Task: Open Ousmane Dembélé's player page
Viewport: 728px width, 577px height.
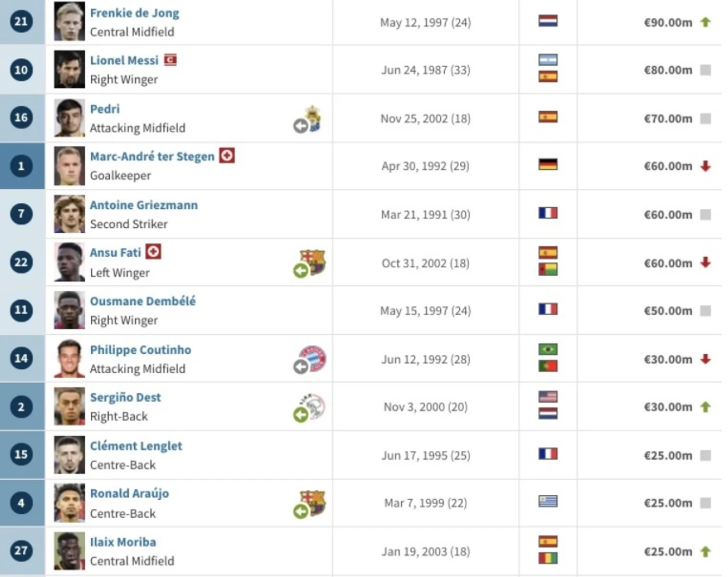Action: tap(143, 301)
